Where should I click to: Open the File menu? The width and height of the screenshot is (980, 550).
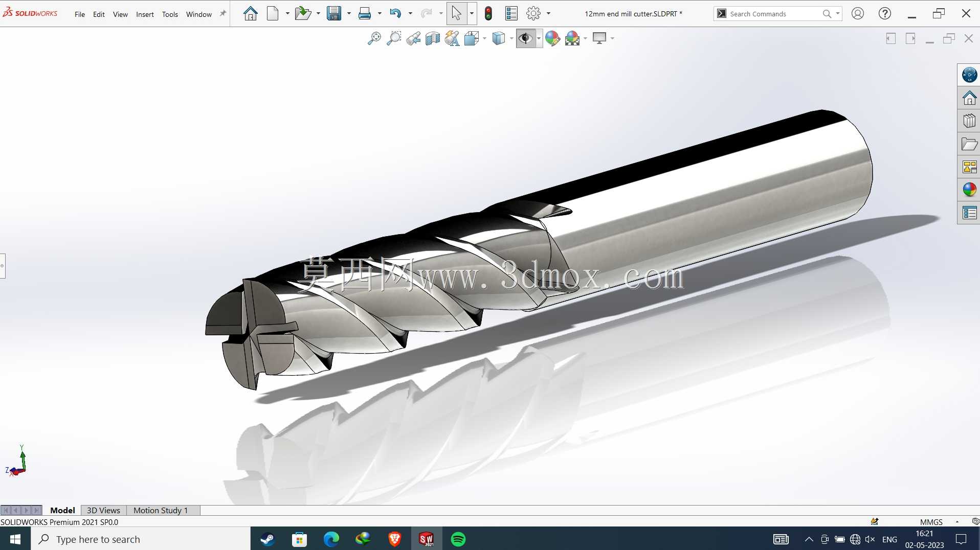pos(80,14)
